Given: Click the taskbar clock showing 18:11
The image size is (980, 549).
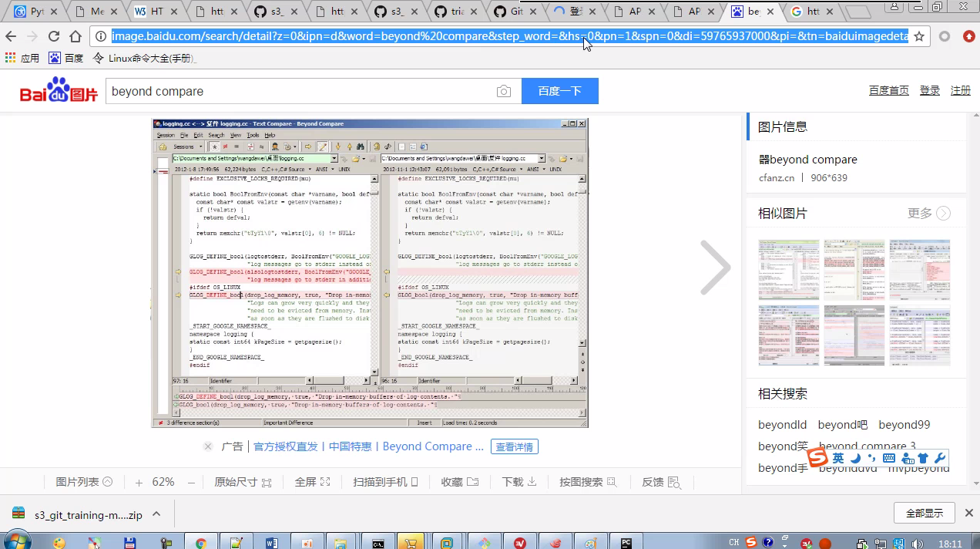Looking at the screenshot, I should pyautogui.click(x=950, y=544).
